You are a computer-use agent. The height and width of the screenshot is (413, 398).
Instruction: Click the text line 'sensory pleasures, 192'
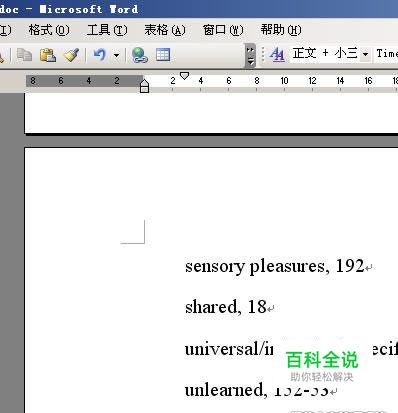(x=274, y=266)
